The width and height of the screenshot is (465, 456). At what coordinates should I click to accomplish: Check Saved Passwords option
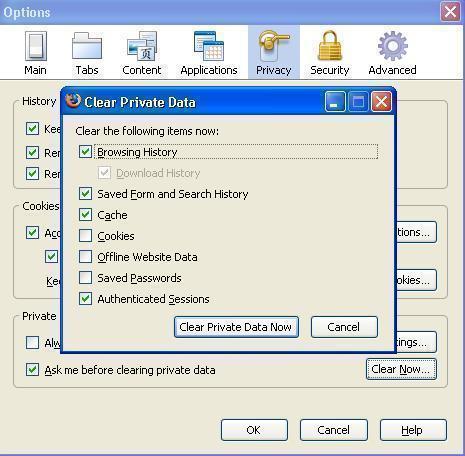click(85, 278)
